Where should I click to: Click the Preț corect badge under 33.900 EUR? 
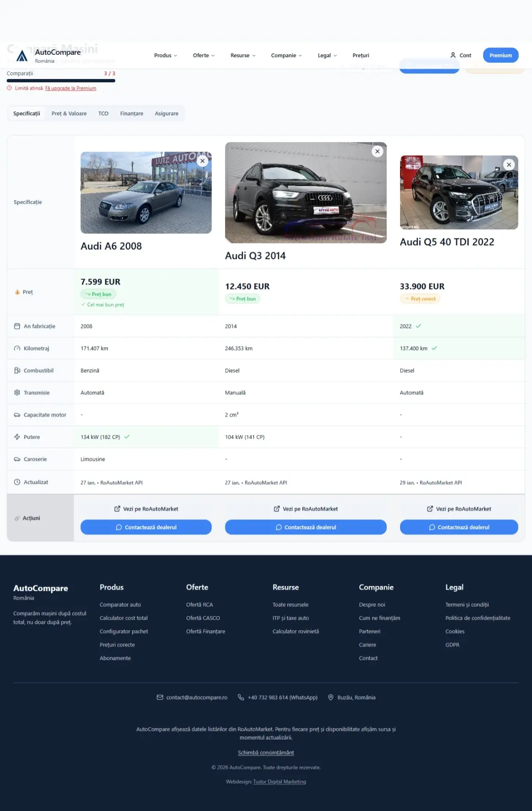420,299
